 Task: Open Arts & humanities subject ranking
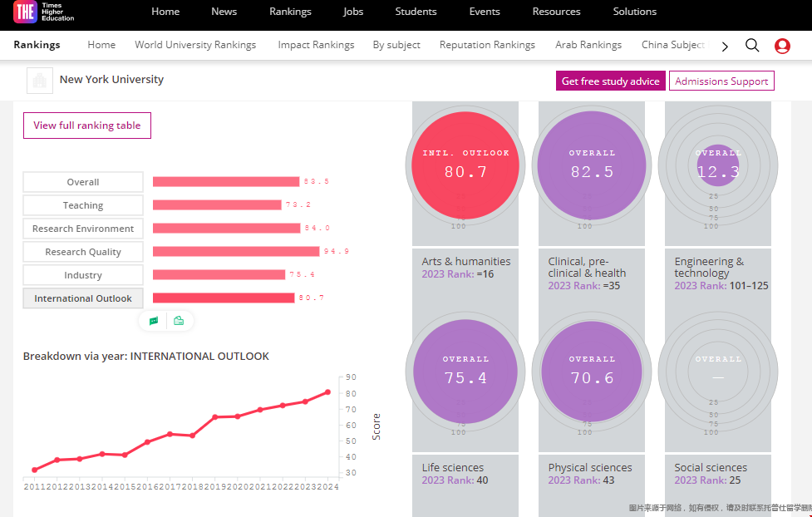point(466,262)
